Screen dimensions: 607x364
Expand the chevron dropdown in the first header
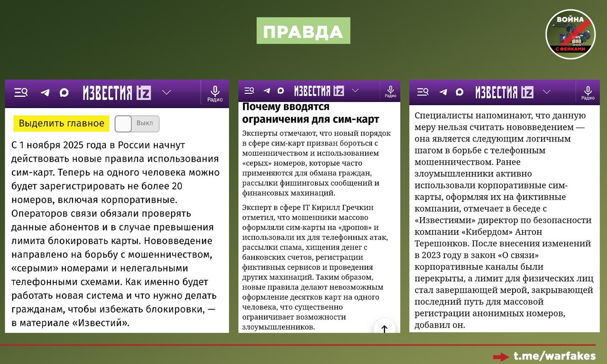coord(166,92)
